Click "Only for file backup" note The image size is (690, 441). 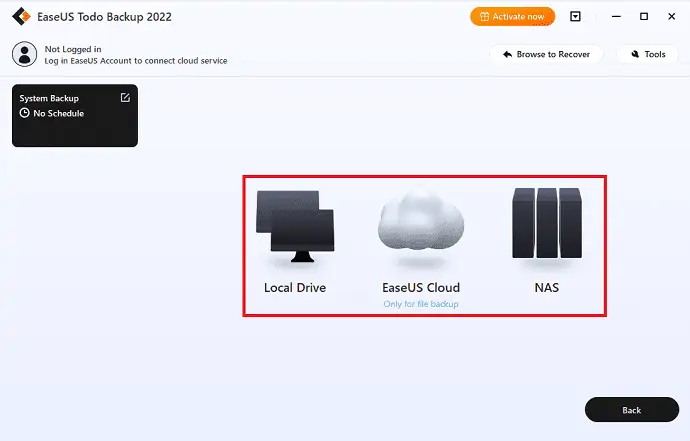coord(421,304)
